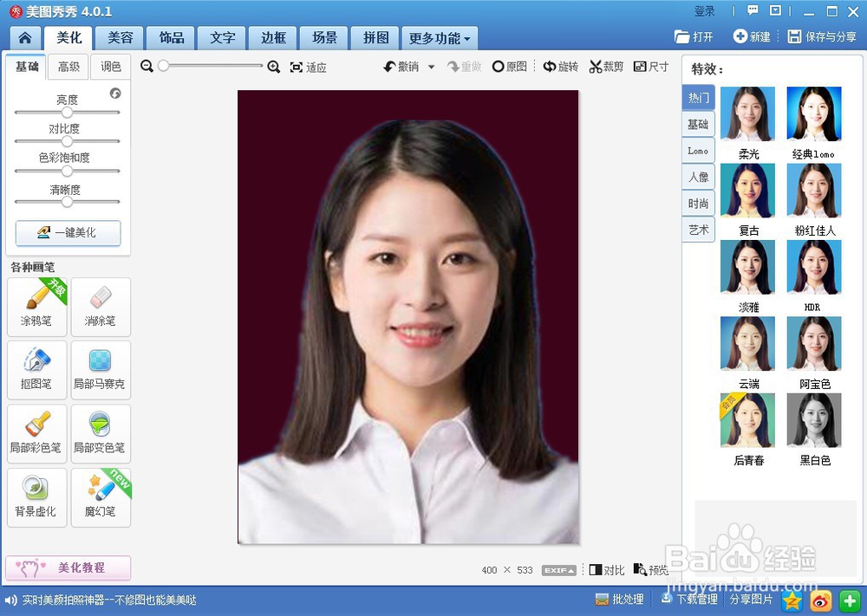Apply the 后青春 effect thumbnail
Viewport: 867px width, 616px height.
[x=748, y=420]
